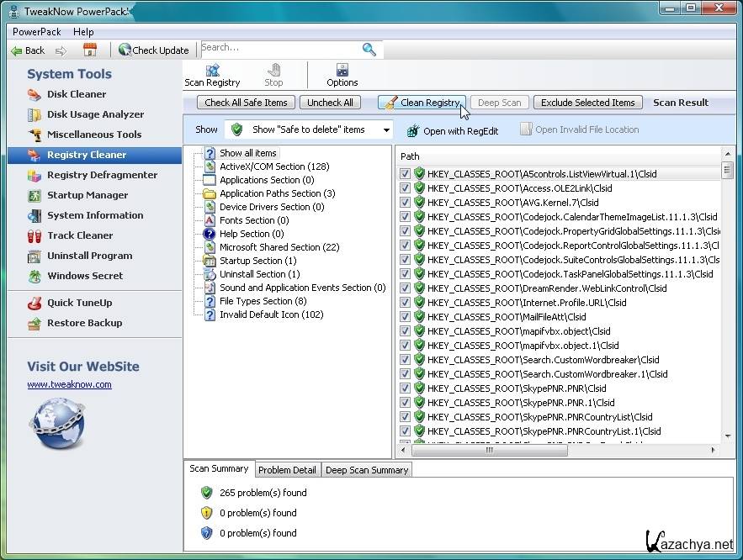Image resolution: width=743 pixels, height=560 pixels.
Task: Open the Show "Safe to delete" items dropdown
Action: (386, 130)
